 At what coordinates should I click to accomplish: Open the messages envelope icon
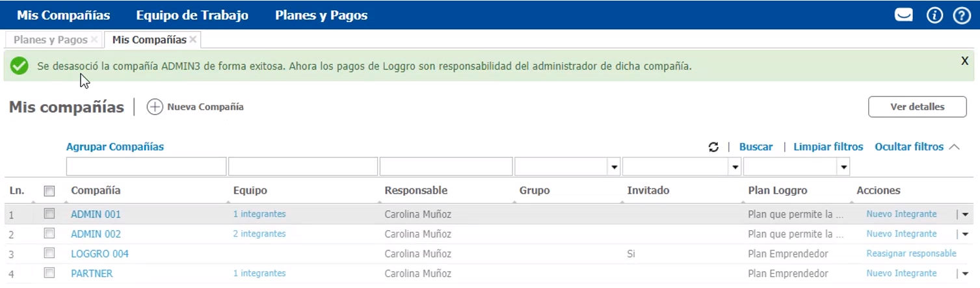tap(903, 15)
